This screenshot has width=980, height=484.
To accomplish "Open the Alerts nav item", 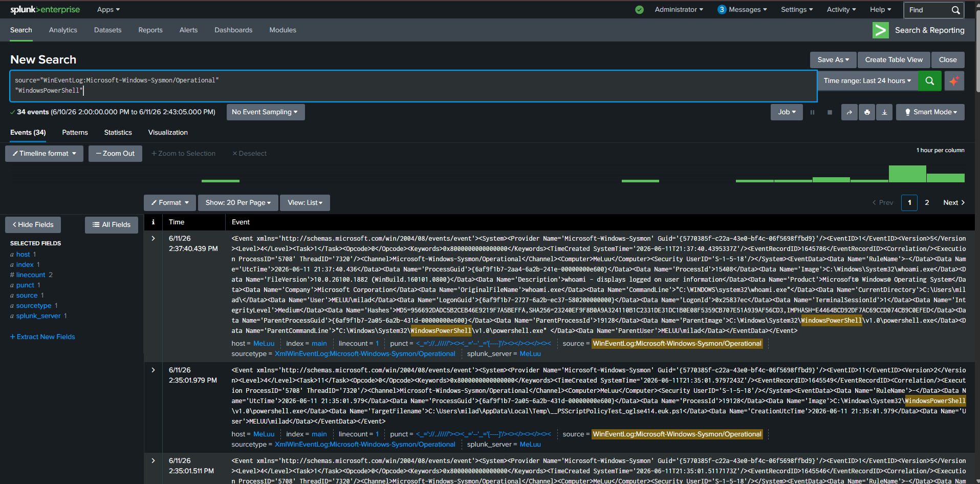I will [x=188, y=30].
